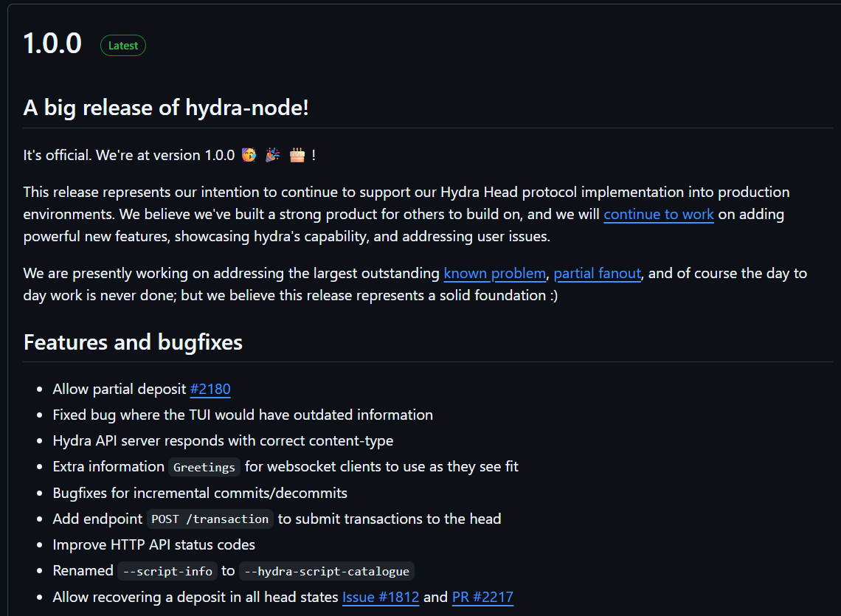This screenshot has height=616, width=841.
Task: Click the party popper emoji in the release note
Action: (272, 155)
